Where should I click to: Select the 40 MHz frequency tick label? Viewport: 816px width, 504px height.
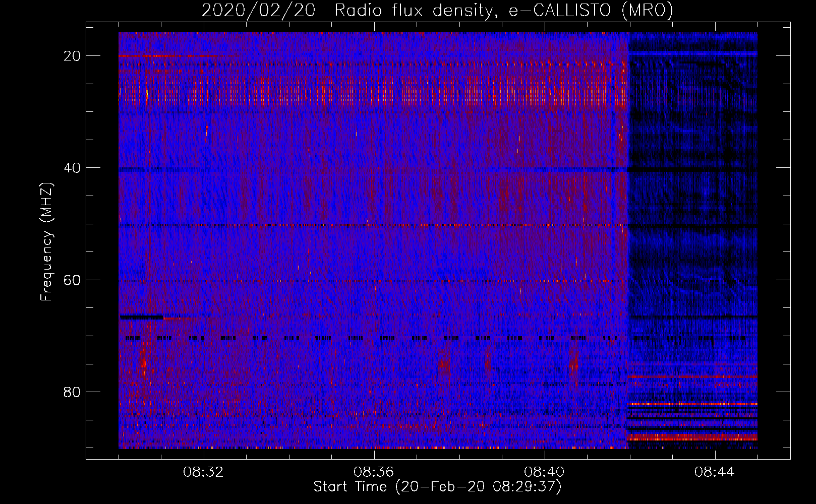pyautogui.click(x=72, y=168)
